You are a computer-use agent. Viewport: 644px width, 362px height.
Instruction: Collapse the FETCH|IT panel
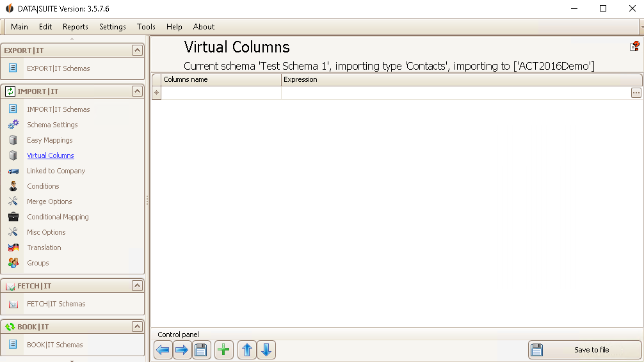coord(137,286)
